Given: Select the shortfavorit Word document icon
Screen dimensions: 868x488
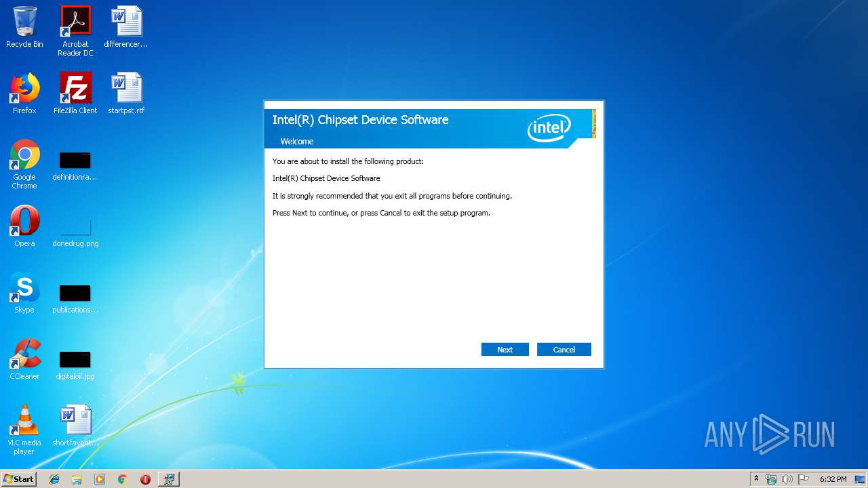Looking at the screenshot, I should (75, 426).
